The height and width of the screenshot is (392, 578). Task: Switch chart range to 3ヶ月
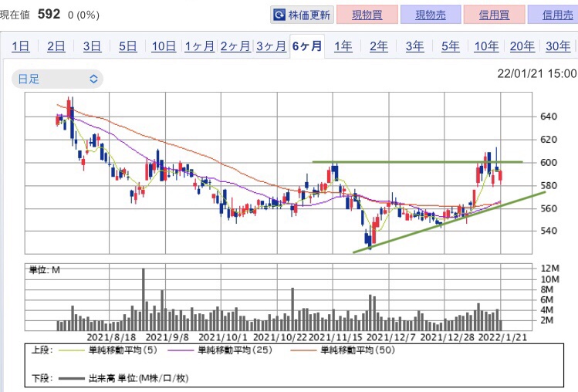click(x=271, y=46)
